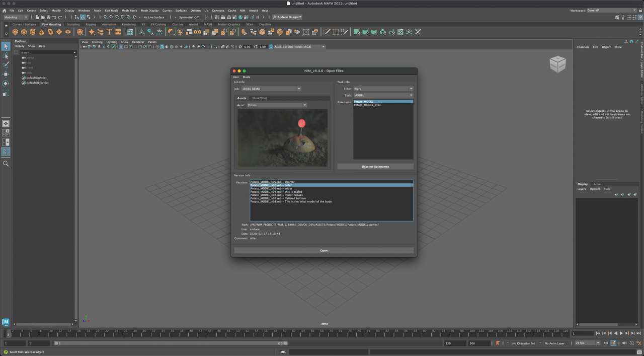Click the polygon cone shelf icon
Viewport: 644px width, 356px height.
coord(41,32)
